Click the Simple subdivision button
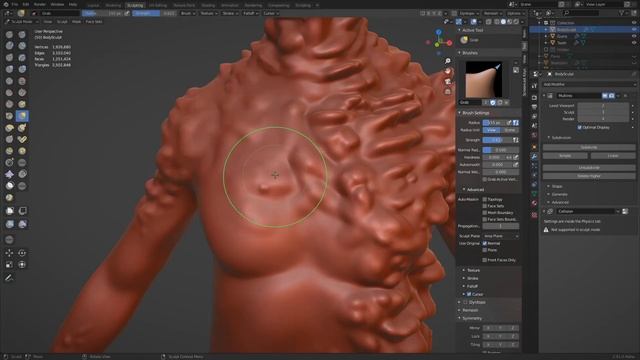Screen dimensions: 640x360 [565, 156]
